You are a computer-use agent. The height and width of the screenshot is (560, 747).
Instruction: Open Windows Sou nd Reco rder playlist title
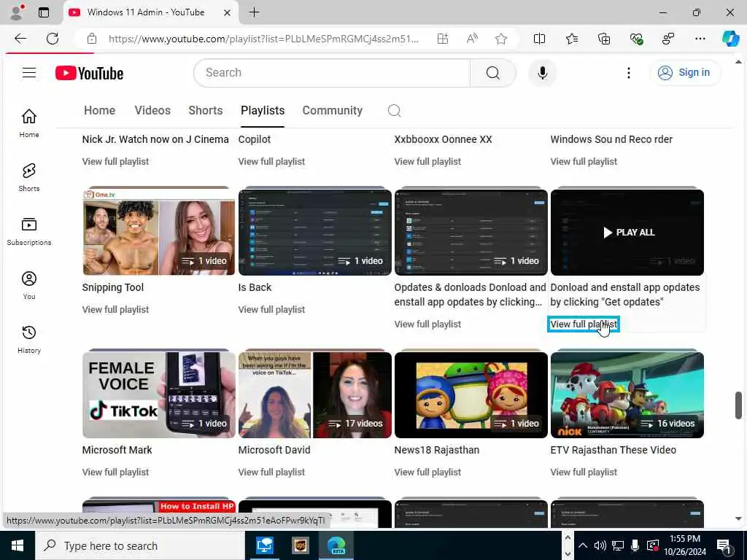pyautogui.click(x=611, y=139)
